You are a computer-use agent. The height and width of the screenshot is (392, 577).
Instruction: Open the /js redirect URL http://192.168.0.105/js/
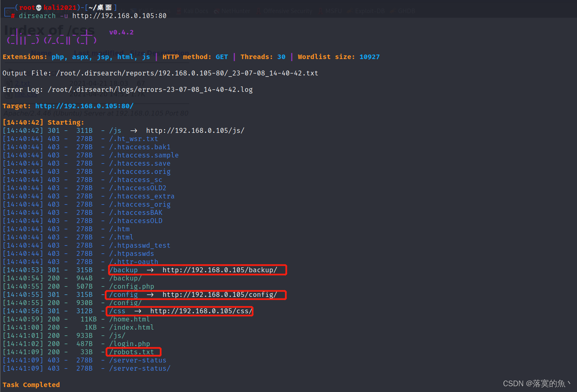(195, 130)
